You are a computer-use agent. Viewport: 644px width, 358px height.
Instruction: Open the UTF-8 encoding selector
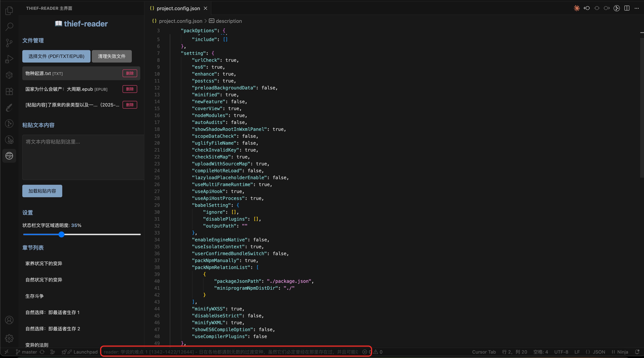(x=561, y=352)
